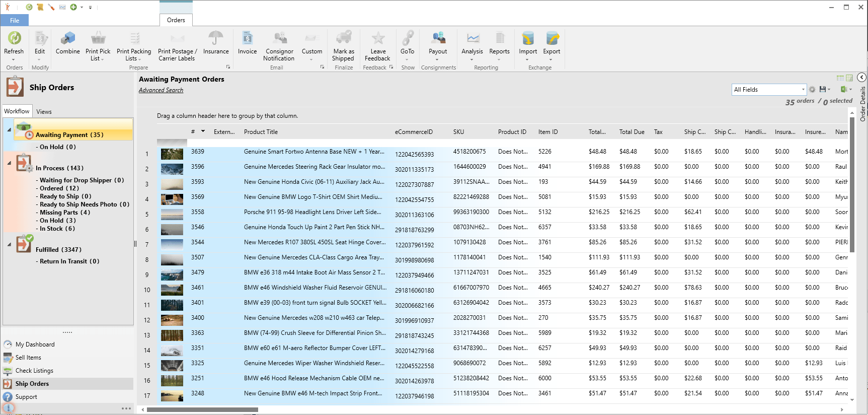Open Sell Items in navigation pane
Screen dimensions: 868x415
(28, 358)
